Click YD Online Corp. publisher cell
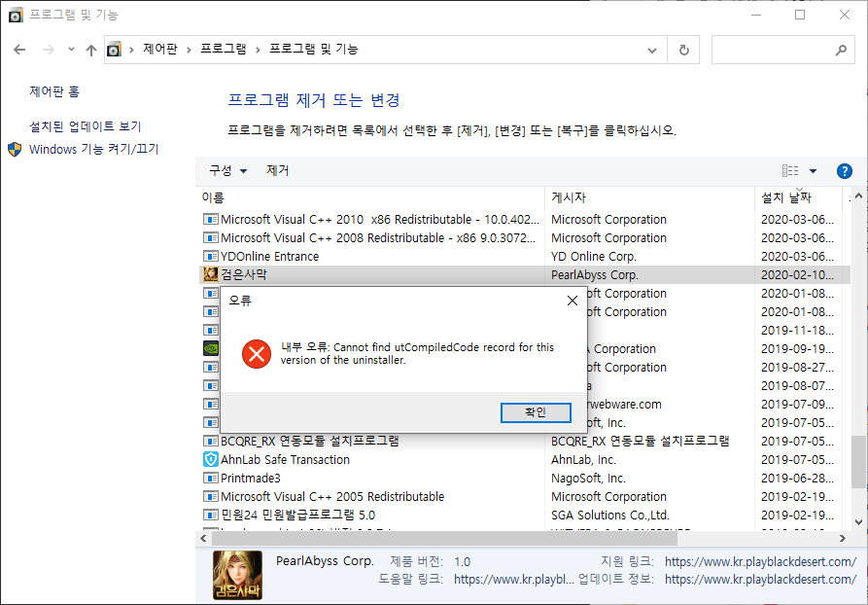Viewport: 868px width, 605px height. click(594, 257)
